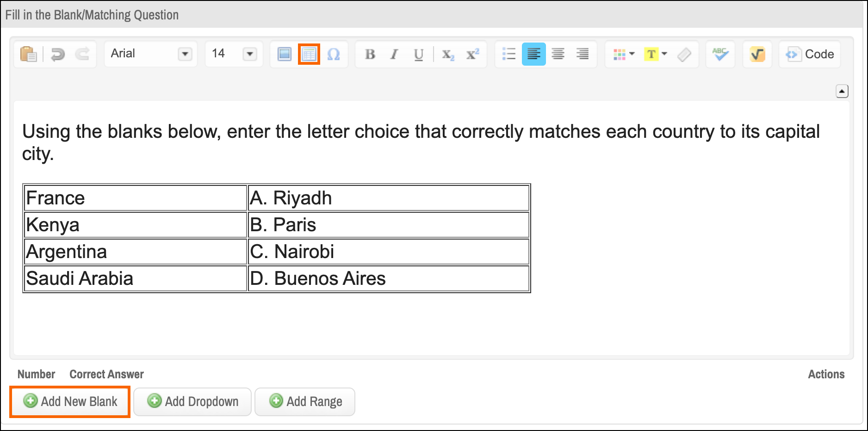This screenshot has height=431, width=868.
Task: Collapse the editor toolbar
Action: point(842,92)
